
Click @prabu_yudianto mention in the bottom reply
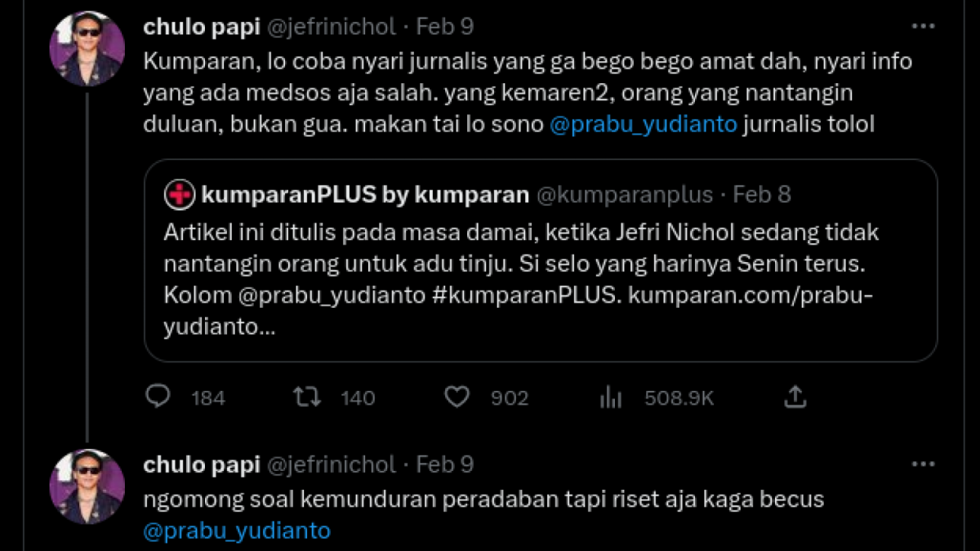[235, 530]
